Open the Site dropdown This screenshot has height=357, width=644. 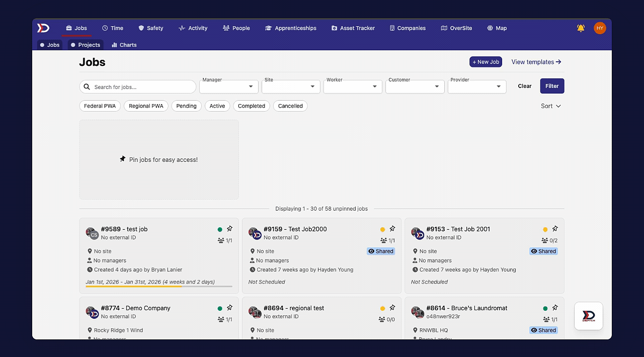[x=291, y=86]
